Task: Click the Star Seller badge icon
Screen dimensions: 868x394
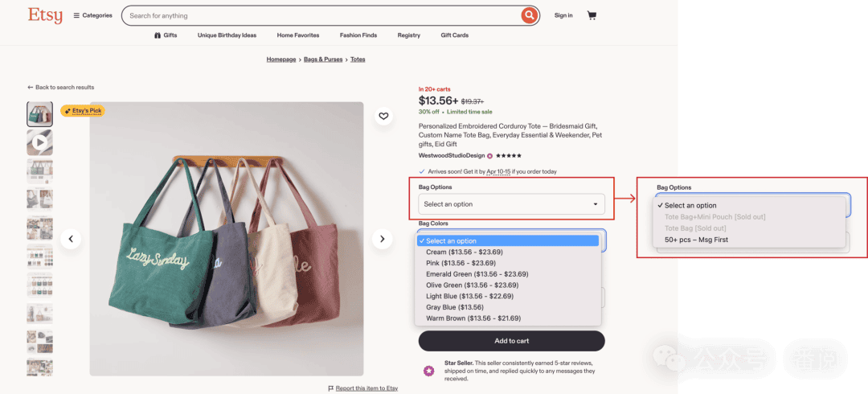Action: tap(428, 371)
